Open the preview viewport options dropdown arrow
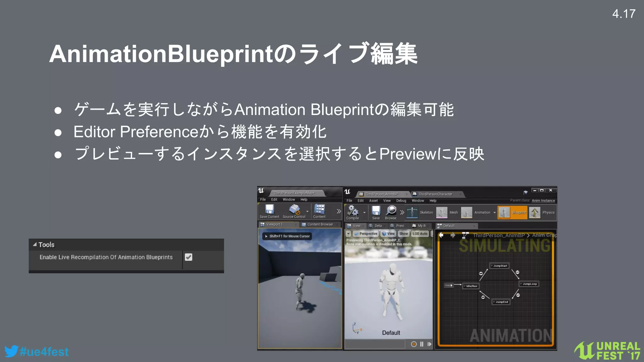 pos(348,233)
